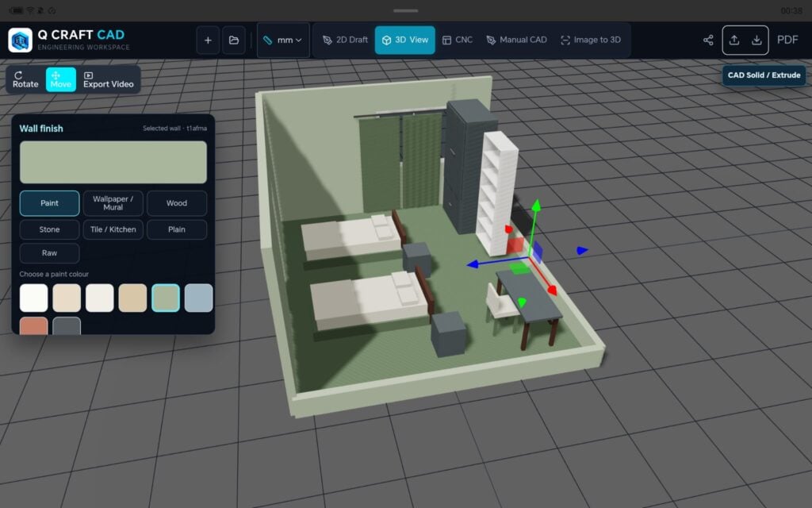Choose the Paint wall finish

pyautogui.click(x=50, y=203)
